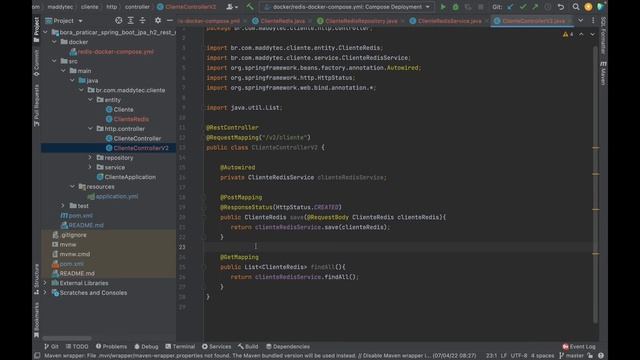Collapse all nodes in Project panel
640x360 pixels.
(142, 20)
